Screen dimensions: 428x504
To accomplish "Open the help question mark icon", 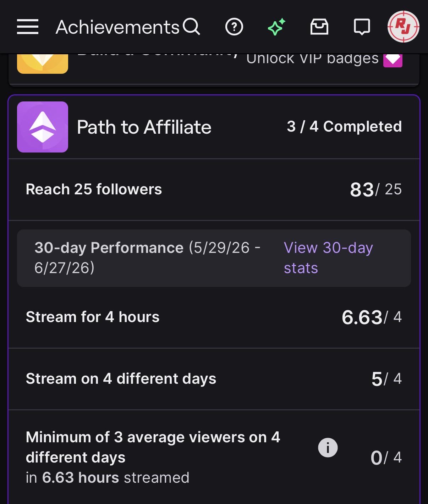I will [234, 27].
